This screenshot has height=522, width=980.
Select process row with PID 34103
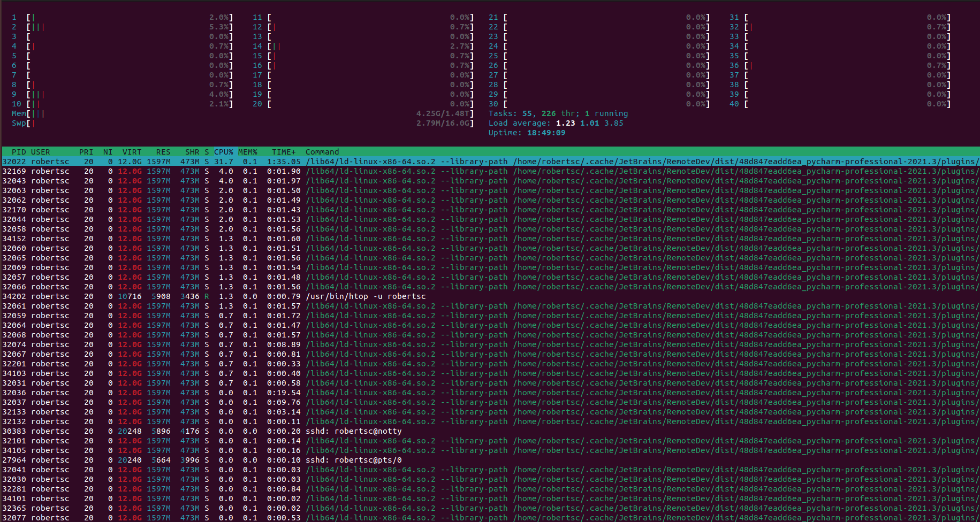click(491, 373)
